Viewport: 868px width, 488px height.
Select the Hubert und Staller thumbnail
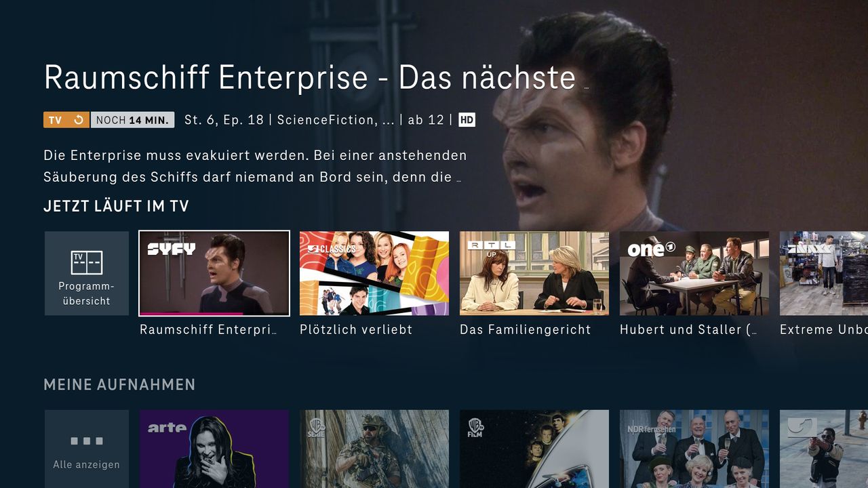694,273
